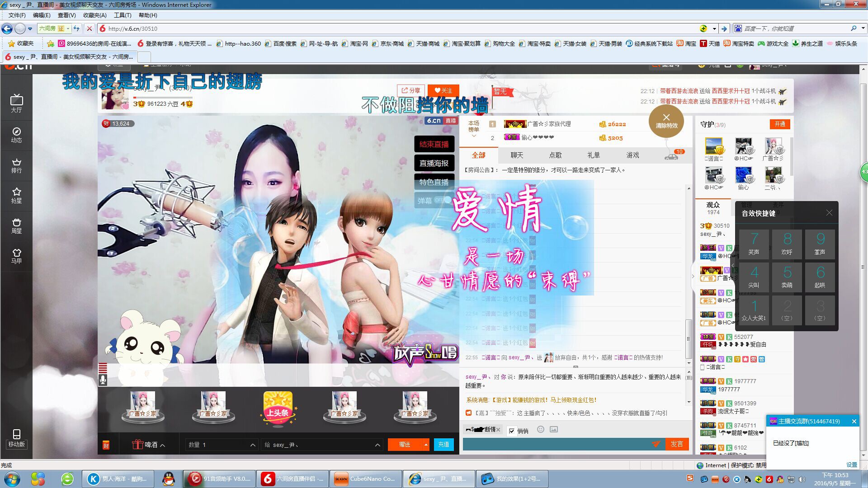Open the 移动版 mobile version icon
This screenshot has height=488, width=868.
click(x=16, y=438)
